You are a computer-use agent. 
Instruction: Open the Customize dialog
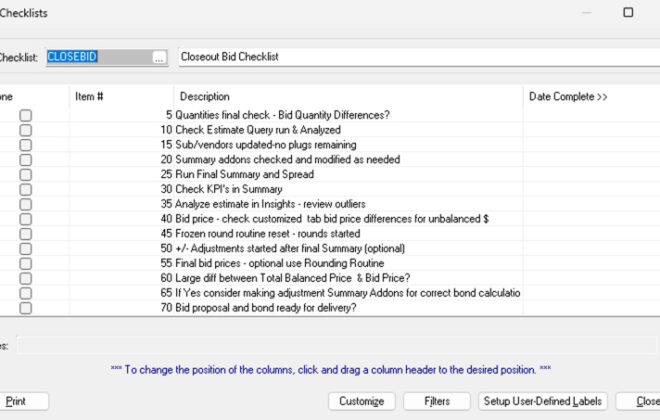[362, 401]
